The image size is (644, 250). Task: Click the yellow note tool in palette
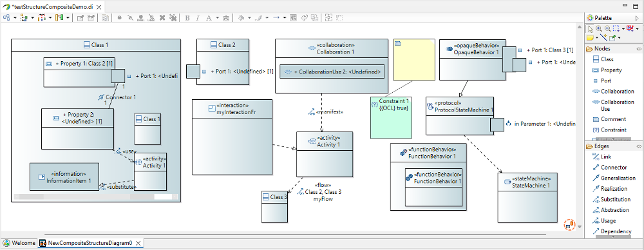(x=590, y=37)
